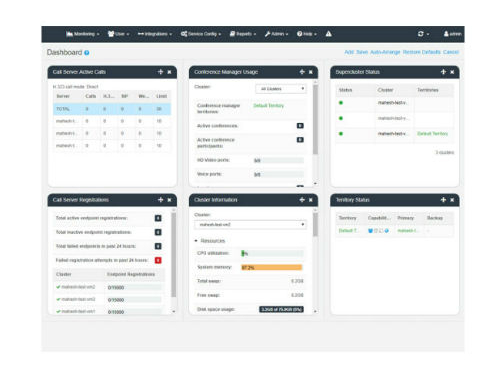Click the Calls column header in Active Calls

click(91, 96)
